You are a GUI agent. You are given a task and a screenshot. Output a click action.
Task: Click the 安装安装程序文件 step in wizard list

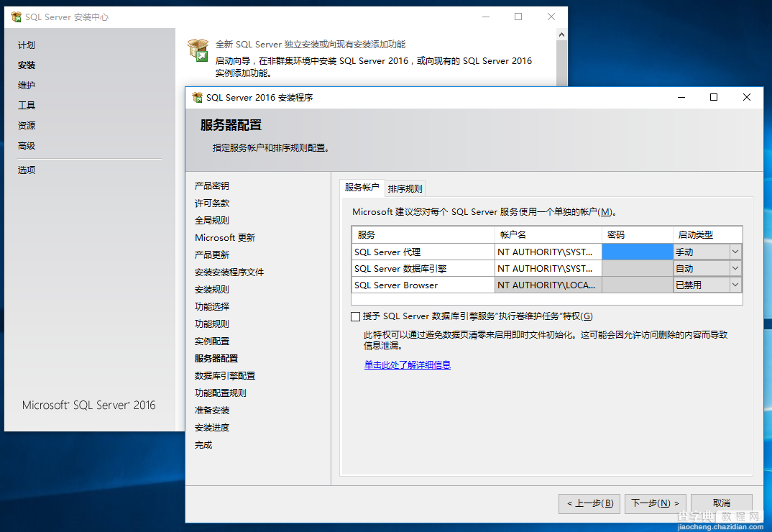click(229, 272)
